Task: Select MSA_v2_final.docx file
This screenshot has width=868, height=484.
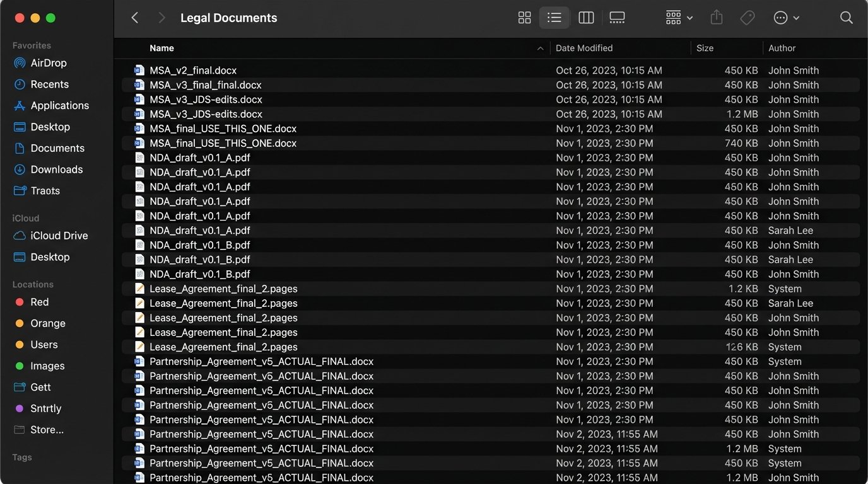Action: click(193, 71)
